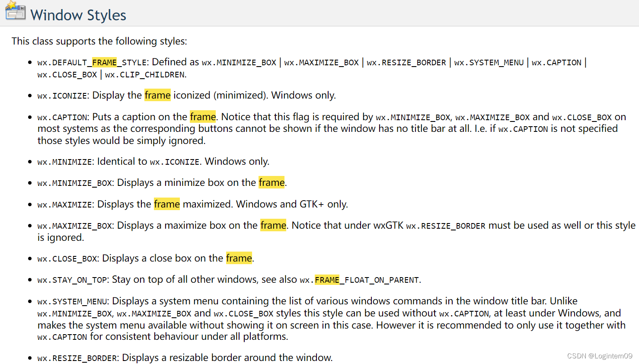Click the Window Styles section icon

(16, 11)
